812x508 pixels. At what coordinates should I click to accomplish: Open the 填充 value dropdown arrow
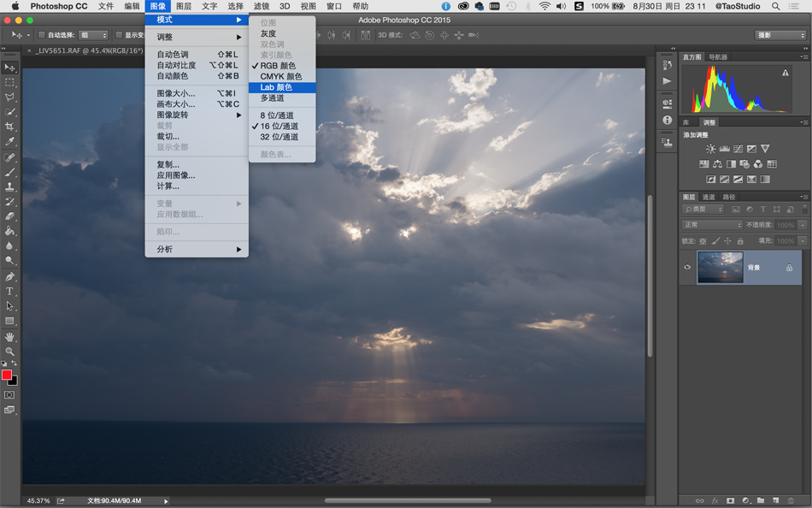803,241
